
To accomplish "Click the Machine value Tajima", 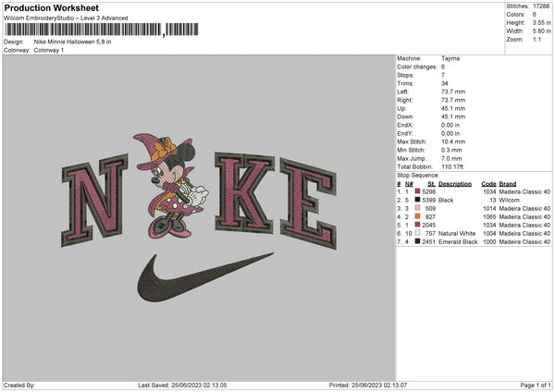I will (450, 58).
